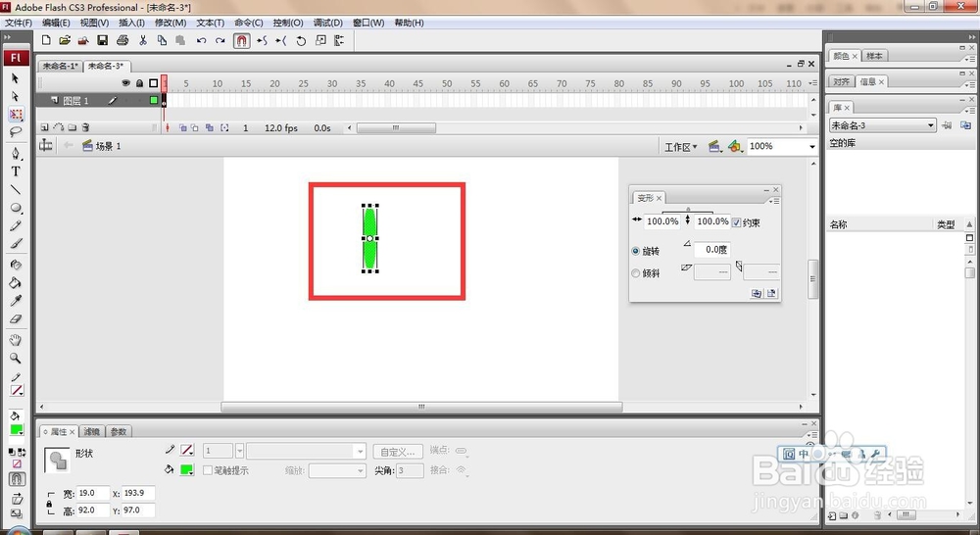Click the Reset transform button
Image resolution: width=980 pixels, height=535 pixels.
coord(771,293)
